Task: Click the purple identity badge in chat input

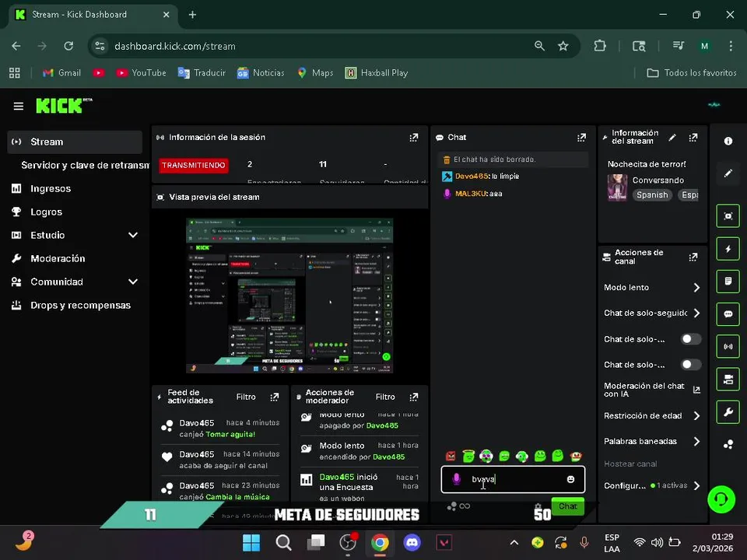Action: click(x=456, y=479)
